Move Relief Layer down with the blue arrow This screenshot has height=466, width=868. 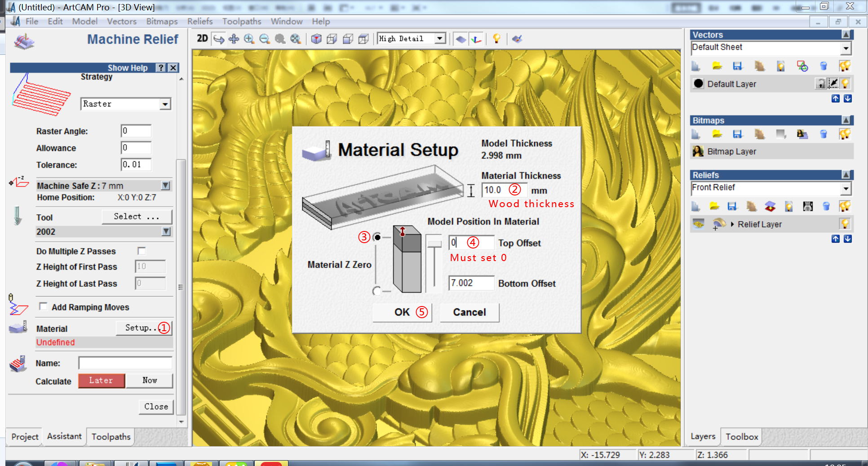click(x=848, y=239)
